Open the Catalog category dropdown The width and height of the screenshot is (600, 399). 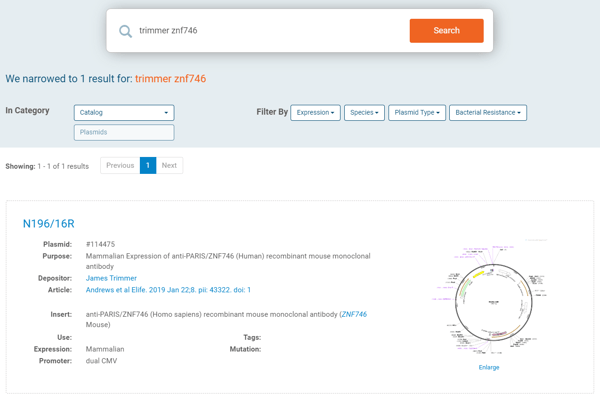point(124,112)
